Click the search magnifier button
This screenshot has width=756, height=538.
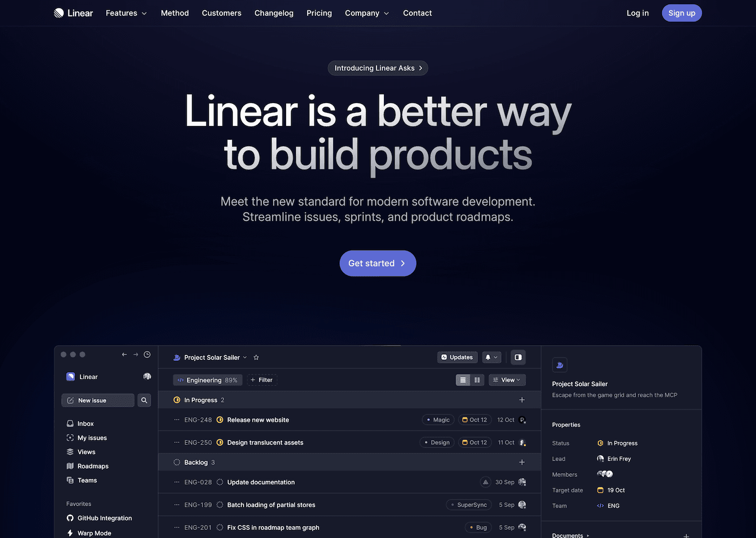click(144, 400)
